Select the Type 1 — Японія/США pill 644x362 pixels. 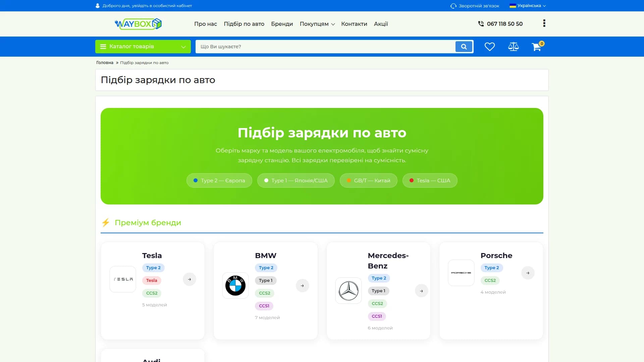click(x=296, y=180)
